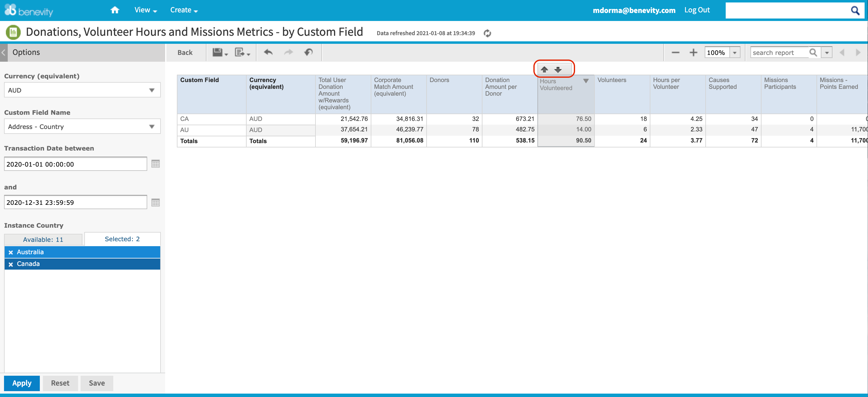The width and height of the screenshot is (868, 397).
Task: Open the end date calendar icon
Action: (x=155, y=202)
